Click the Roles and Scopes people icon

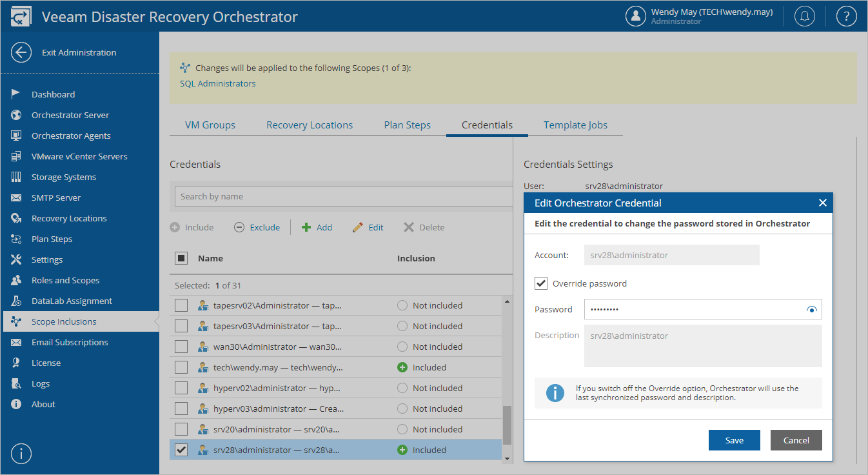point(17,280)
